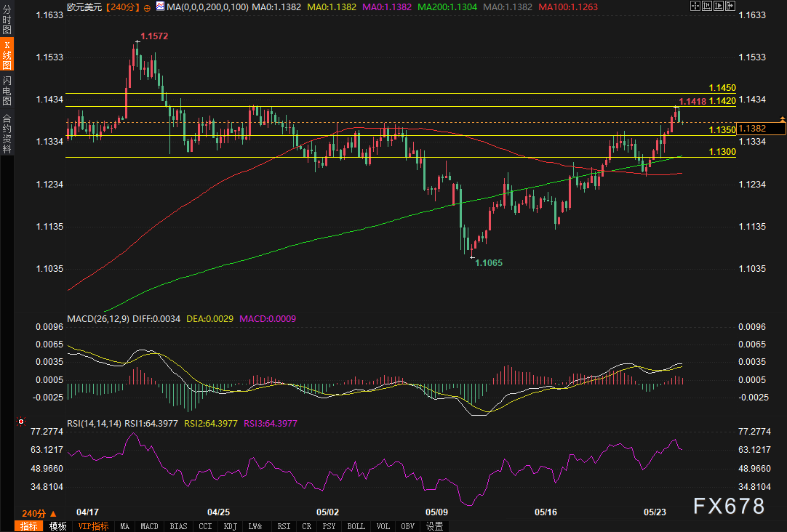Click the 1.1382 current price label

(x=761, y=129)
